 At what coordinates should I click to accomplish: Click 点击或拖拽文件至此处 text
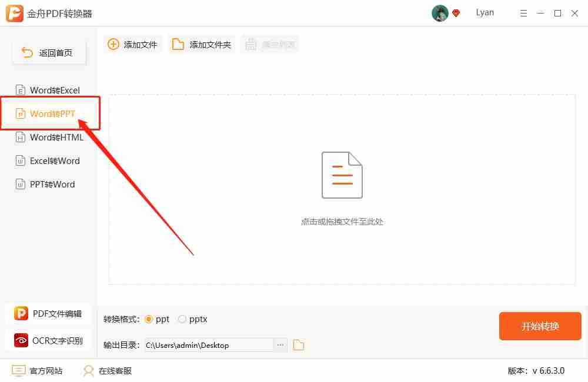tap(342, 222)
